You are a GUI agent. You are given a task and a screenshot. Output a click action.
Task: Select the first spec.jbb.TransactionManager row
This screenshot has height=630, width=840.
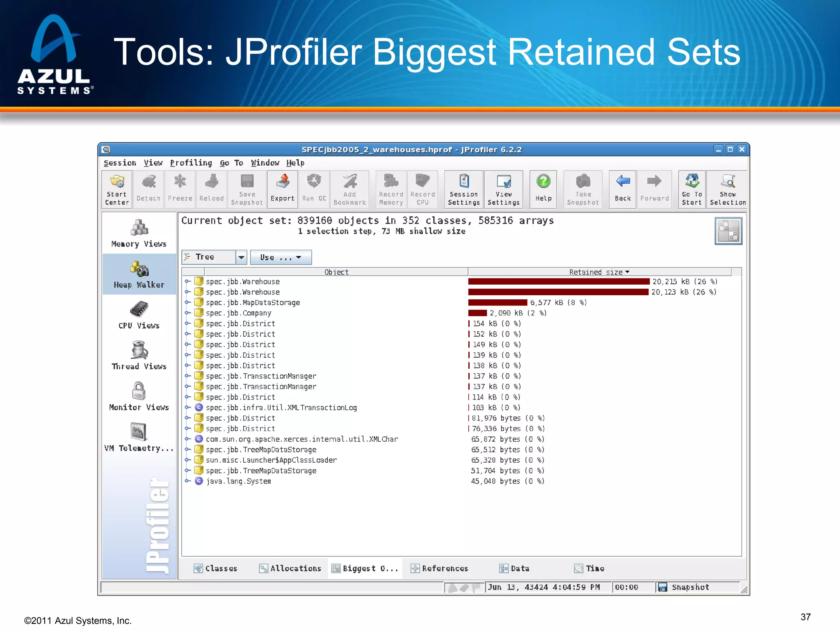click(461, 376)
